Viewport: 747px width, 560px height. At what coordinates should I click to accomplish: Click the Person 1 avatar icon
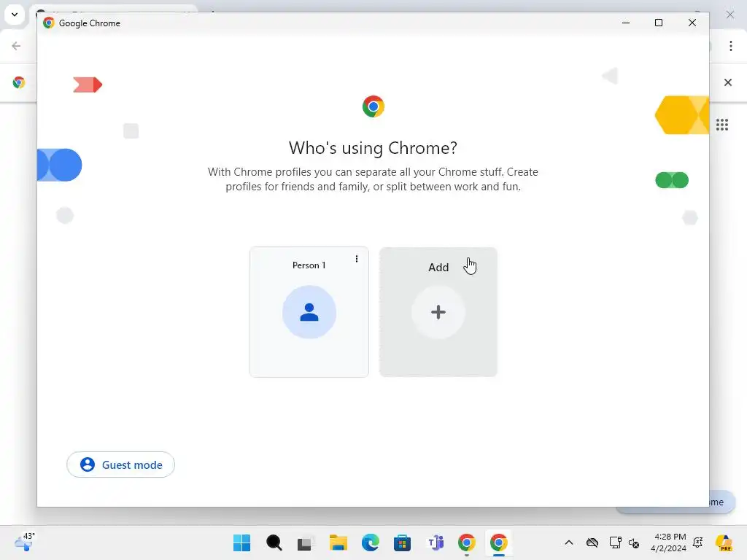click(x=309, y=312)
